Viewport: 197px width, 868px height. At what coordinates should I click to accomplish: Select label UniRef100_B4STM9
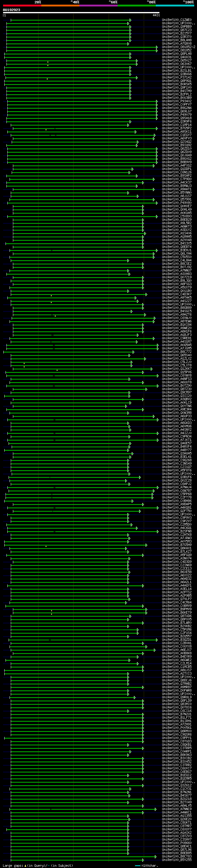pyautogui.click(x=177, y=91)
